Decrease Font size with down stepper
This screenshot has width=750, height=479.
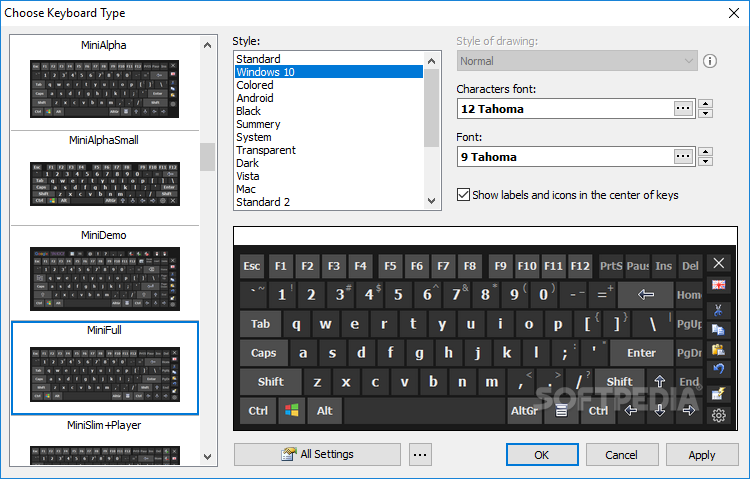click(706, 162)
